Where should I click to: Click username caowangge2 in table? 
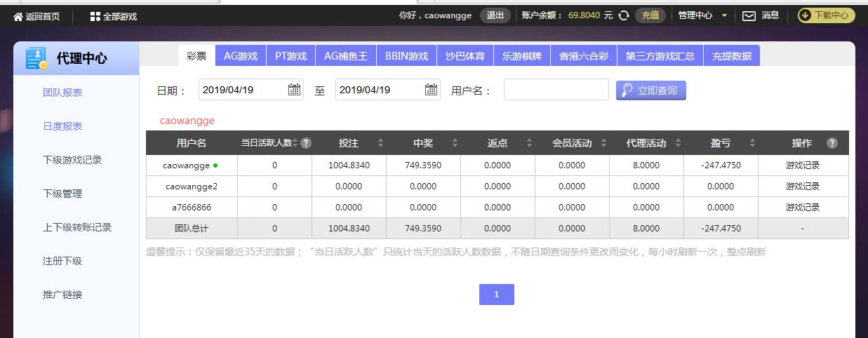(x=192, y=187)
